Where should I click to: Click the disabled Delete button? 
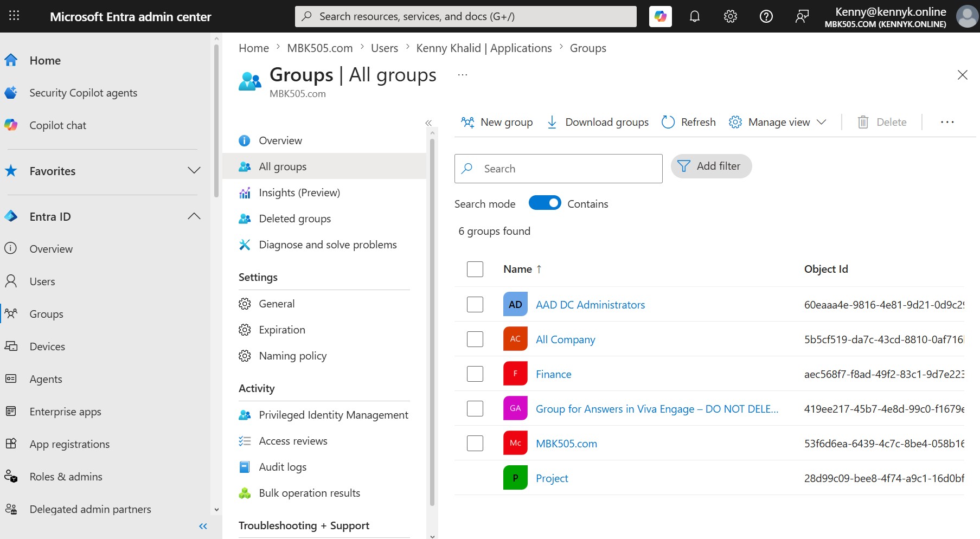(882, 122)
